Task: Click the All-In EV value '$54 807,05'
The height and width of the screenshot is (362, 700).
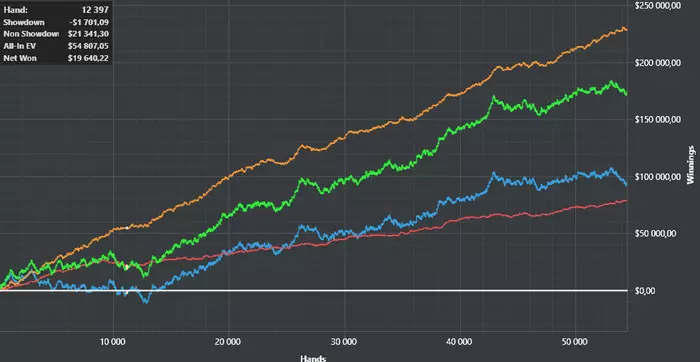Action: click(x=88, y=46)
